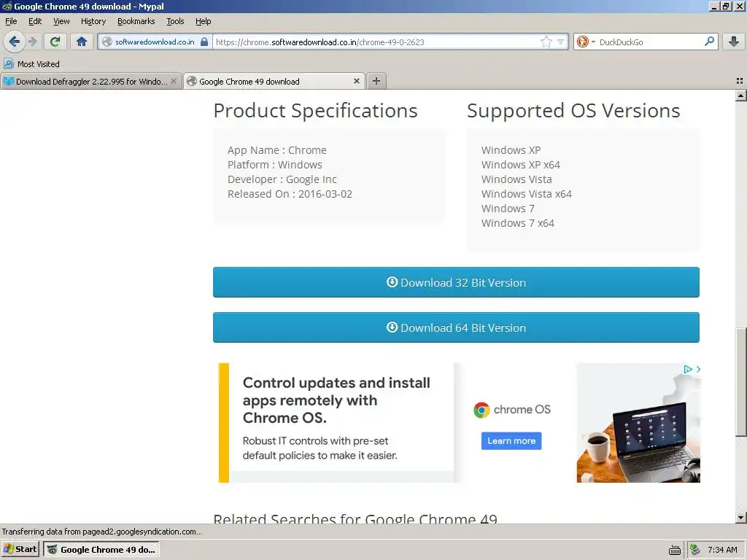Image resolution: width=747 pixels, height=560 pixels.
Task: Open the downloads arrow button
Action: (x=734, y=42)
